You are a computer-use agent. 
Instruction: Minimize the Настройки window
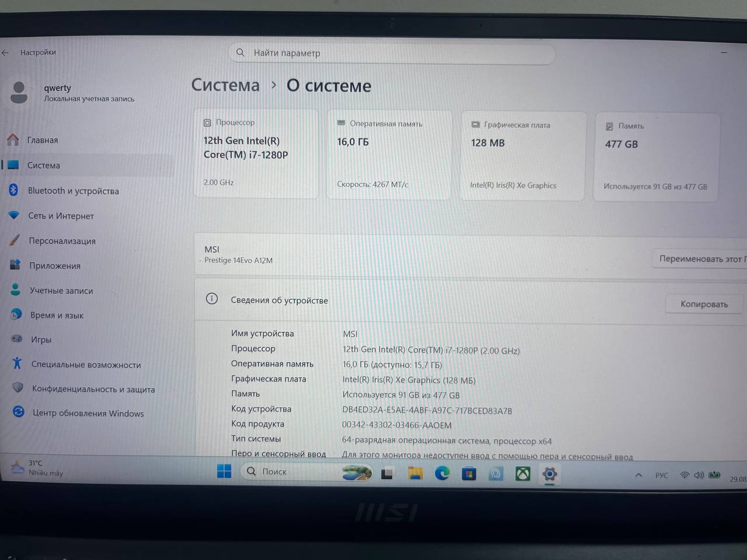pos(724,52)
